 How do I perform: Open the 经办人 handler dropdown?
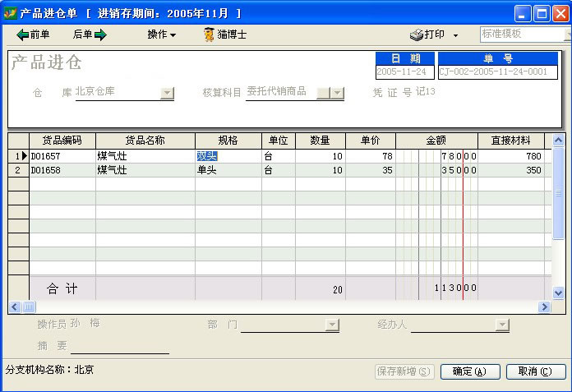(502, 325)
